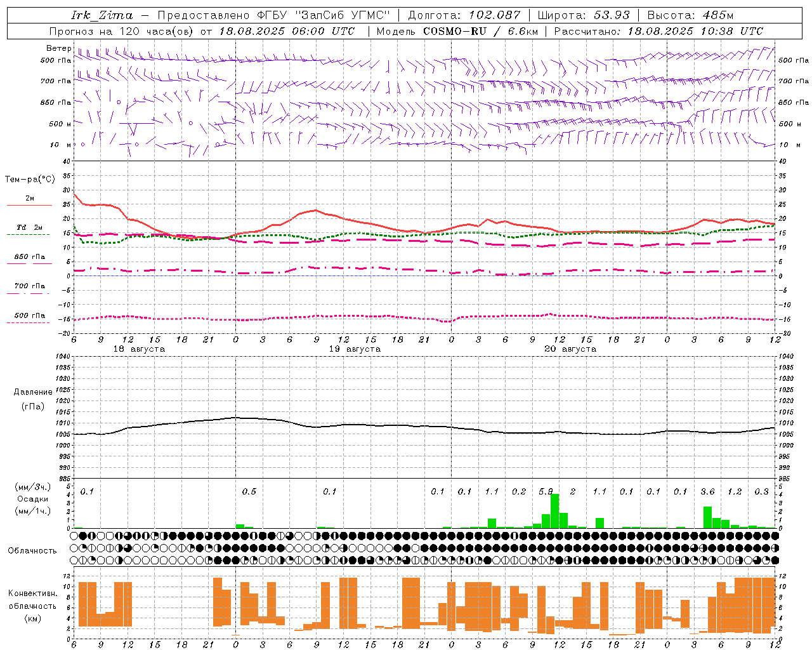Click the '18 августа' date label

tap(139, 349)
